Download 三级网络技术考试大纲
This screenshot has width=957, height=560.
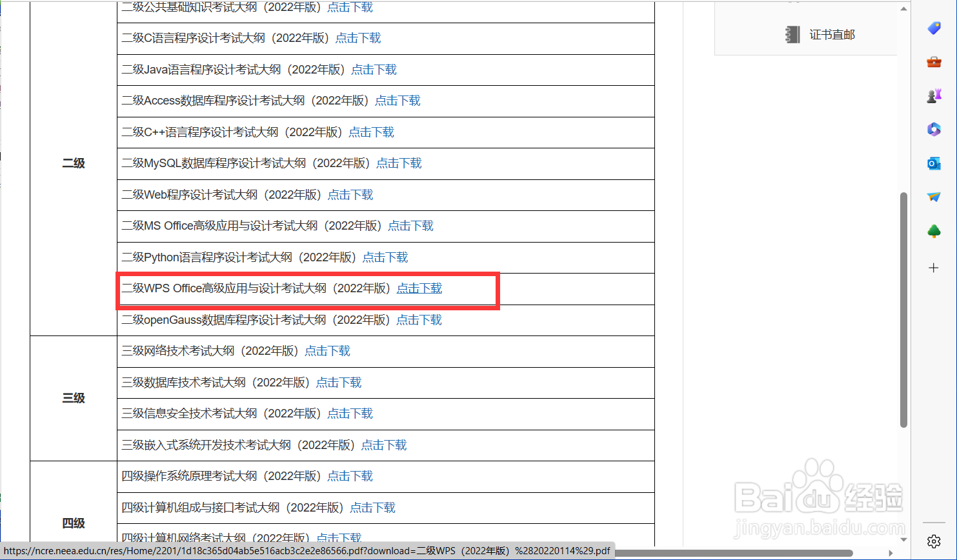point(327,351)
